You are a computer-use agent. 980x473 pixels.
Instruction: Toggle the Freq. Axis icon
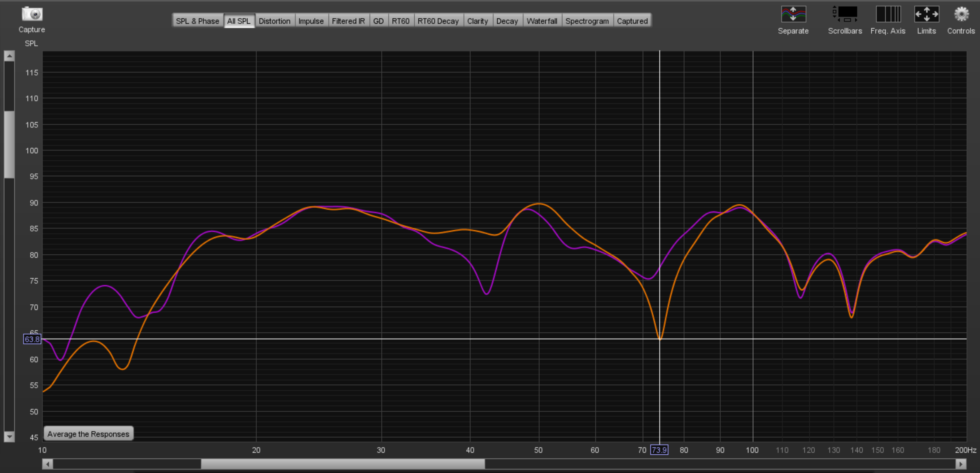(x=888, y=15)
